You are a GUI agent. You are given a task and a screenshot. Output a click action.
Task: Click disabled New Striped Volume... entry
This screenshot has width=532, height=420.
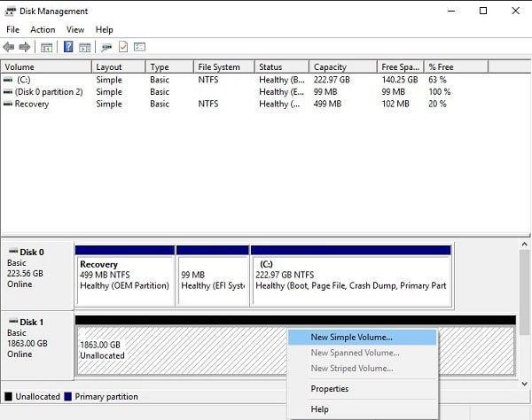(x=362, y=369)
